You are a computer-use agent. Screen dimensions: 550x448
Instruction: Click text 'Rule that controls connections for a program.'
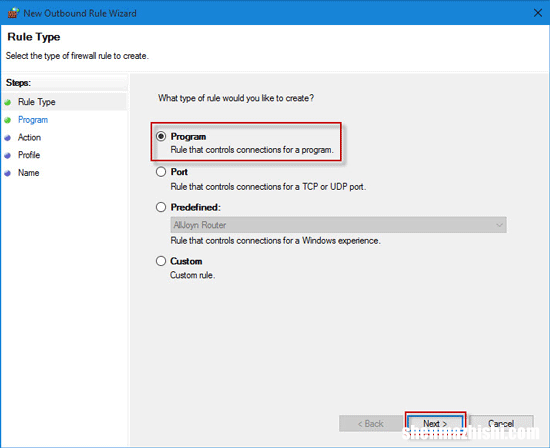(252, 150)
